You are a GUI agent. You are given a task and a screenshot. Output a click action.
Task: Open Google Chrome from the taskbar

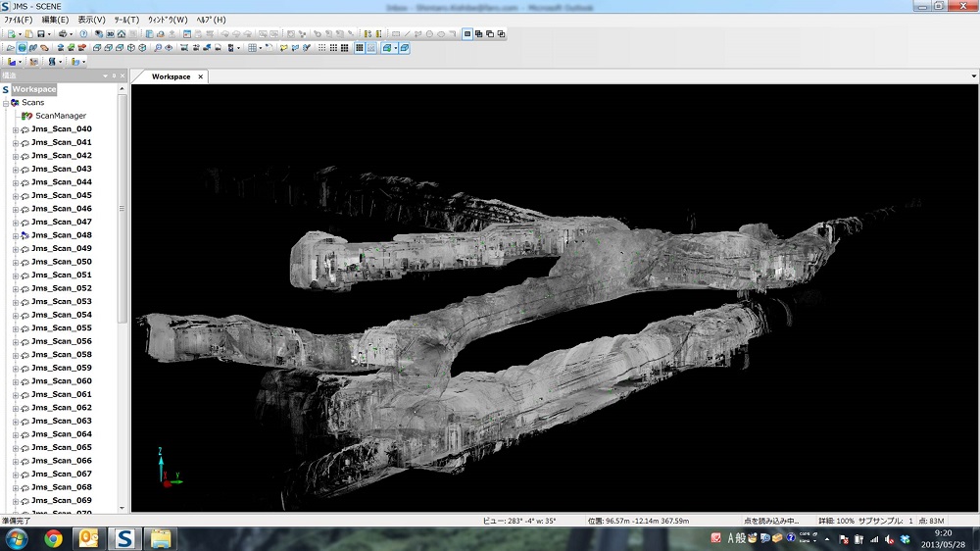[53, 538]
